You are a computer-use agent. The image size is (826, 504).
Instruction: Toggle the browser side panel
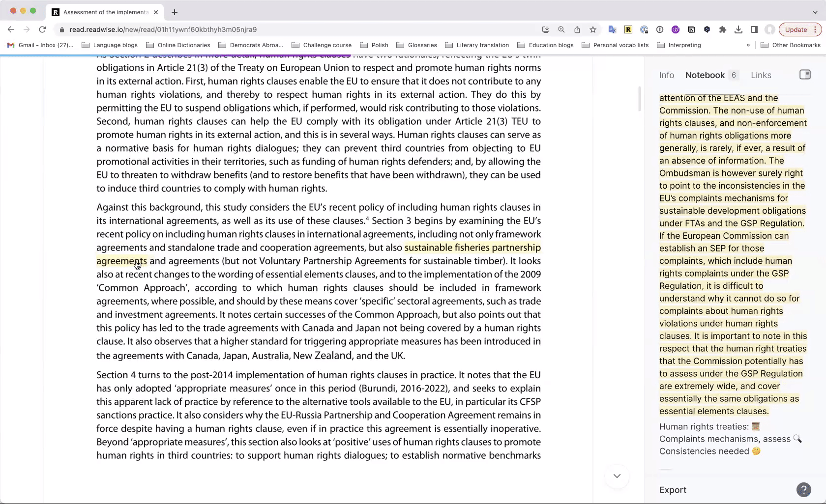click(754, 29)
